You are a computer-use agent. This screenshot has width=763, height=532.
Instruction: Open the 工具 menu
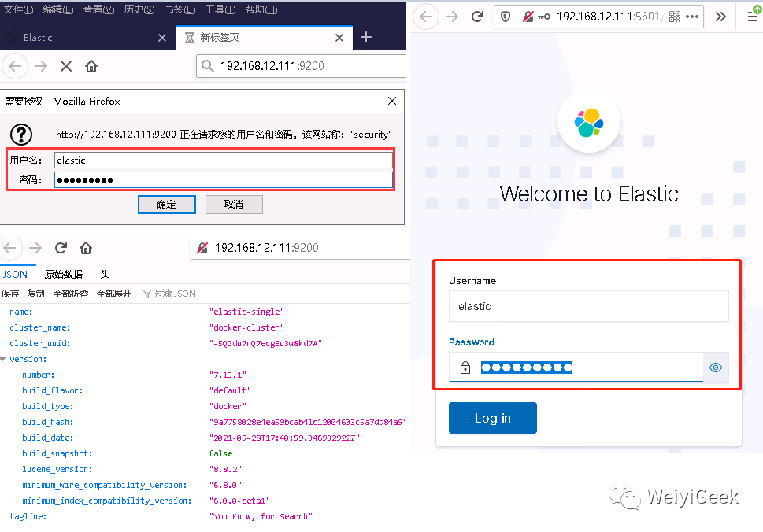(220, 9)
